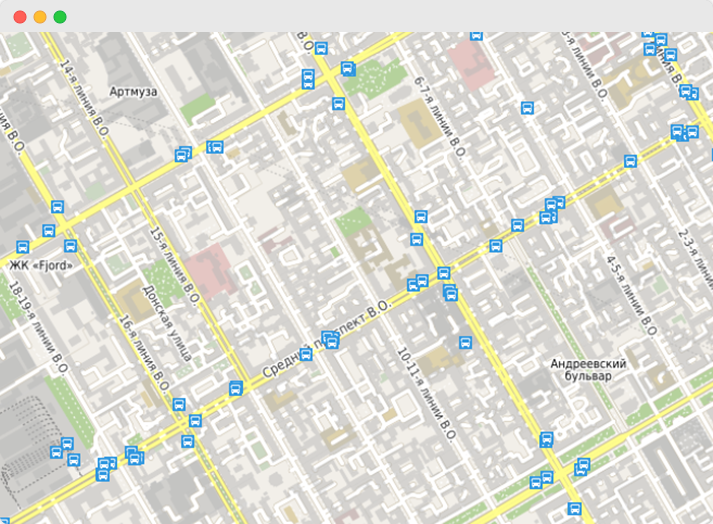Select the 6-7-я линии В.О. label
Screen dimensions: 713x524
coord(440,117)
